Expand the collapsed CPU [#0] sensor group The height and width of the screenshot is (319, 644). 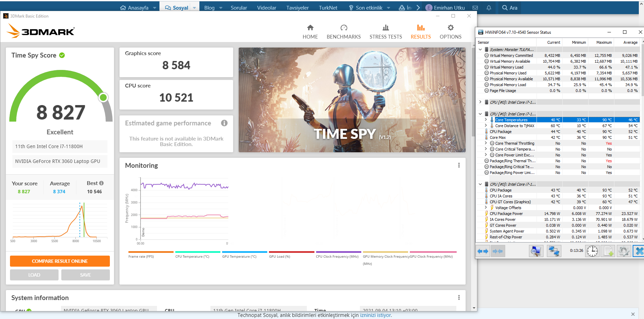[x=480, y=102]
